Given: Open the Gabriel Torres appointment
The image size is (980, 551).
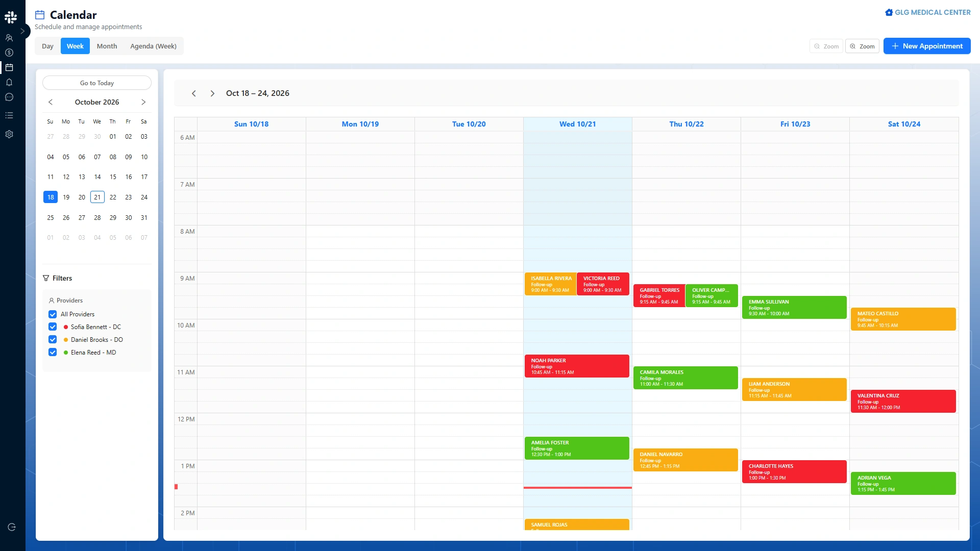Looking at the screenshot, I should [659, 296].
